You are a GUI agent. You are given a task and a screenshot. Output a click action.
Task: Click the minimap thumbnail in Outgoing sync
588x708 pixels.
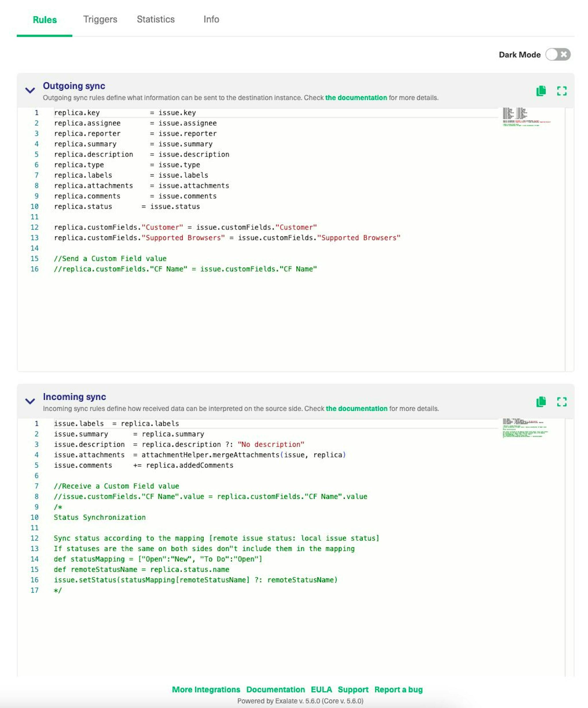[x=525, y=117]
